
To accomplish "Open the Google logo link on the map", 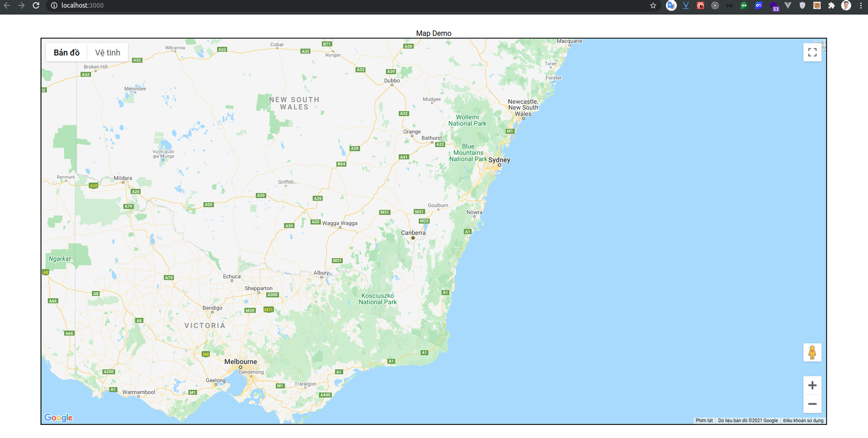I will [58, 417].
